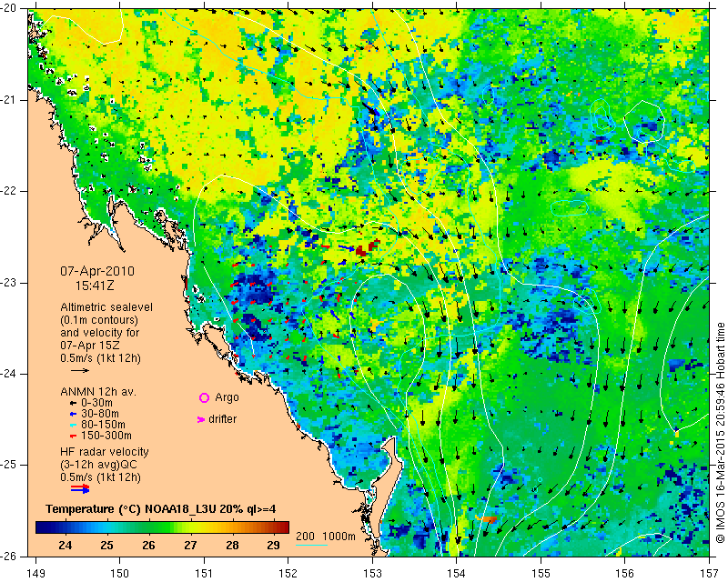Click the colorbar tick label 28
728x582 pixels.
232,545
